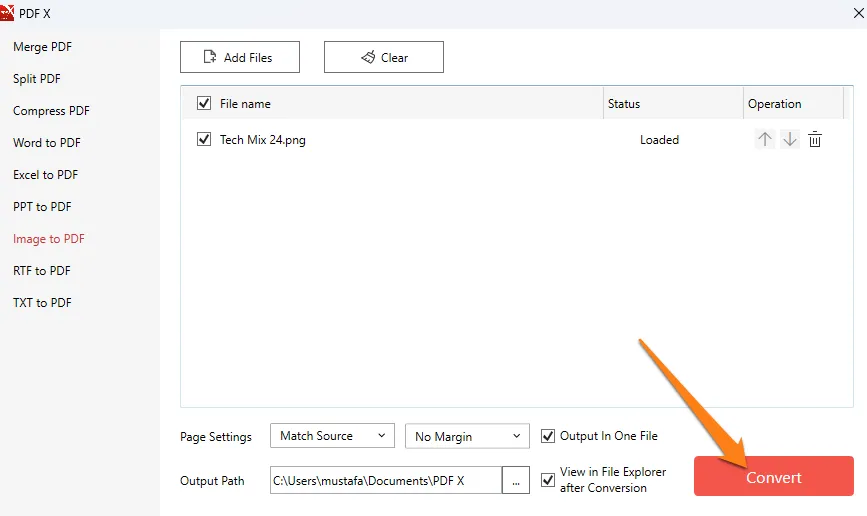This screenshot has height=516, width=867.
Task: Click the Add Files button
Action: click(x=240, y=57)
